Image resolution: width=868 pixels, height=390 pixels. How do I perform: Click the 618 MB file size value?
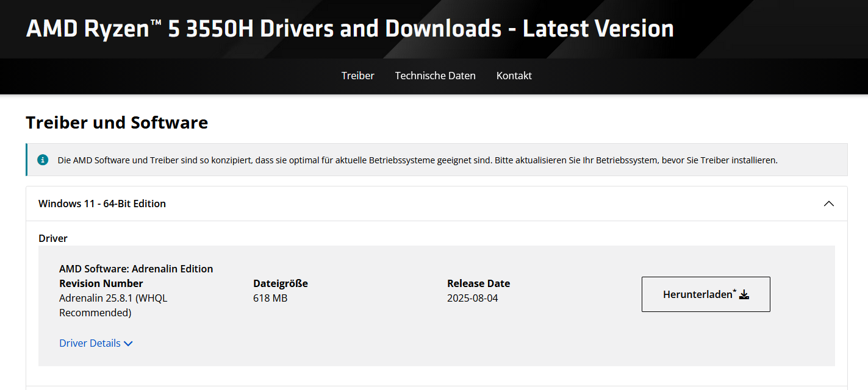point(270,298)
